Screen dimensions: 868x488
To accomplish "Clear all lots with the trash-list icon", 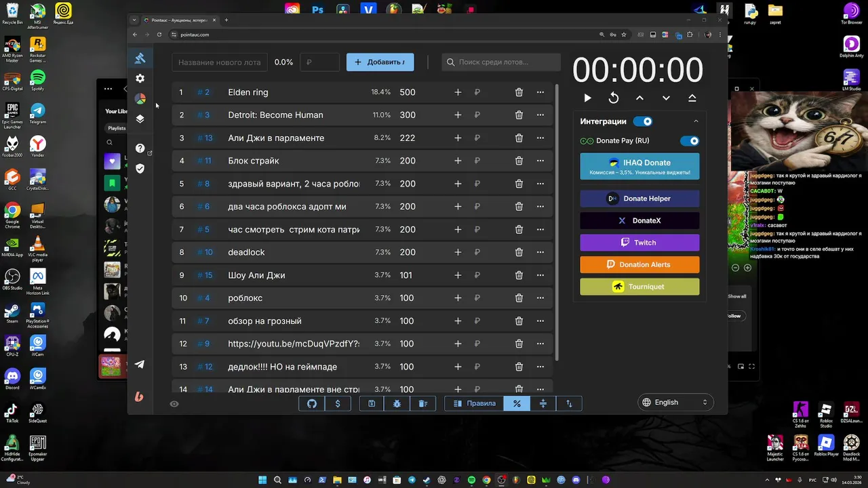I will 422,403.
